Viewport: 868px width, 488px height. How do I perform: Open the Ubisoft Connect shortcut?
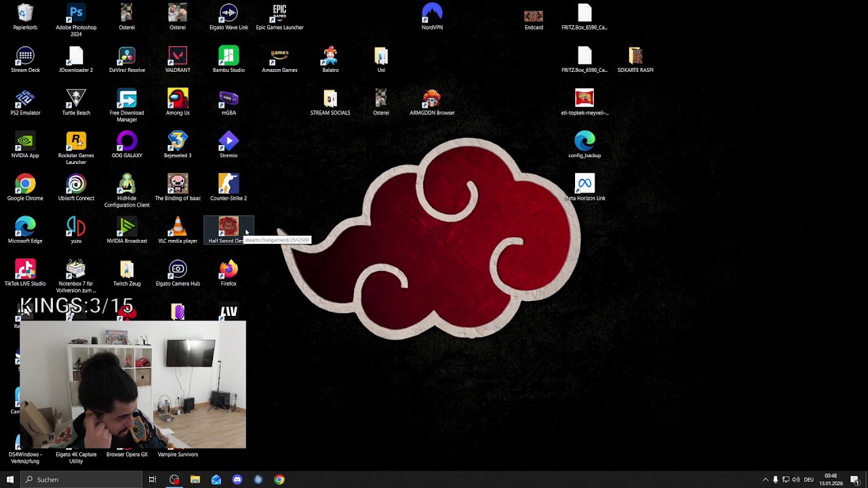point(76,188)
